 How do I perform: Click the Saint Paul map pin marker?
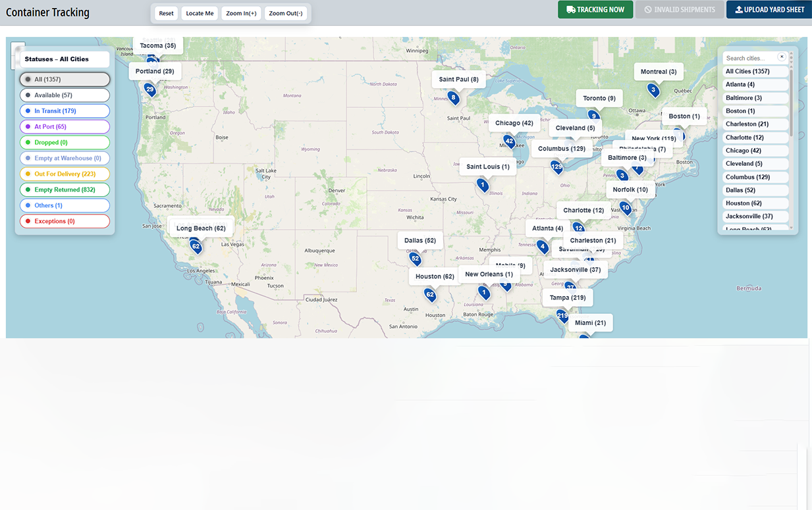click(x=453, y=98)
